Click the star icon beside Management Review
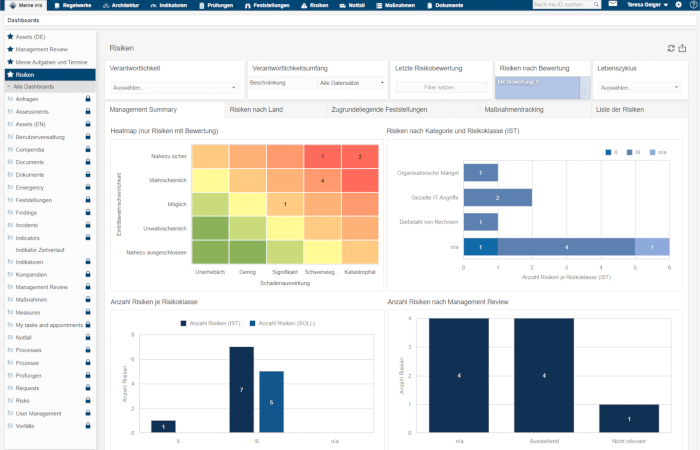Viewport: 700px width, 450px height. [10, 49]
